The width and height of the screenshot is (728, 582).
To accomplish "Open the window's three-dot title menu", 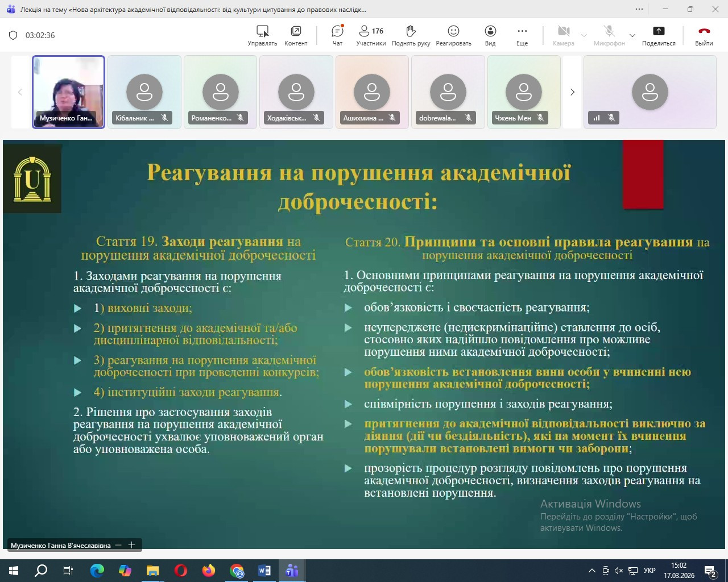I will pos(639,9).
